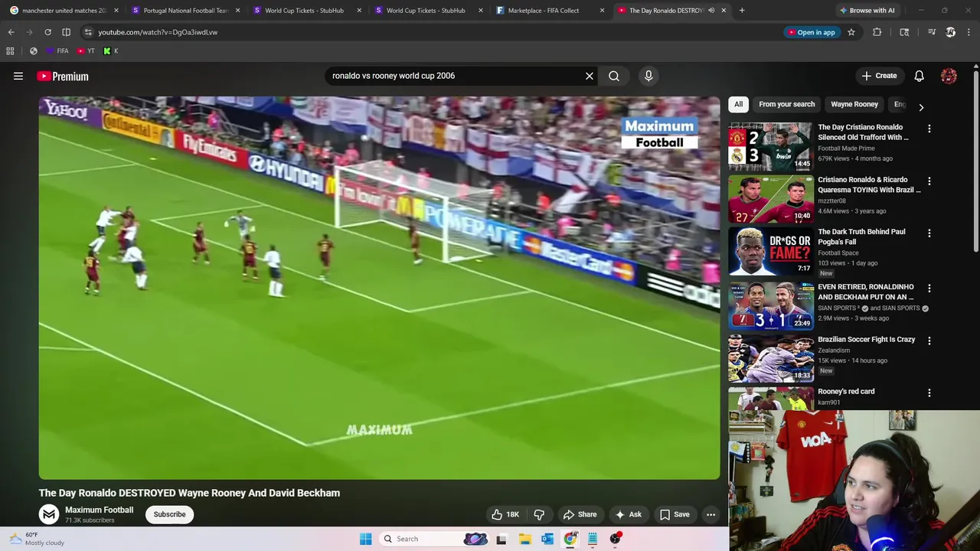Submit search with magnifier button
This screenshot has height=551, width=980.
point(614,76)
